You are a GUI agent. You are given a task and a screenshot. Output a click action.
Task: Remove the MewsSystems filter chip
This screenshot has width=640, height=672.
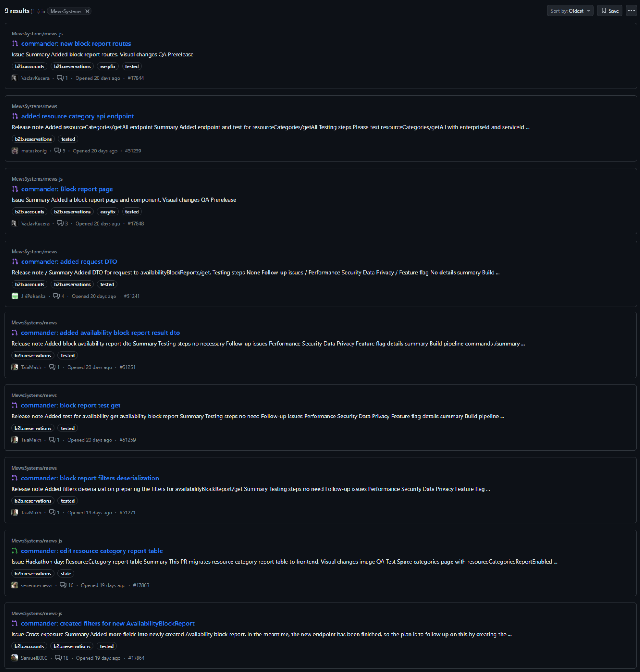[x=87, y=11]
